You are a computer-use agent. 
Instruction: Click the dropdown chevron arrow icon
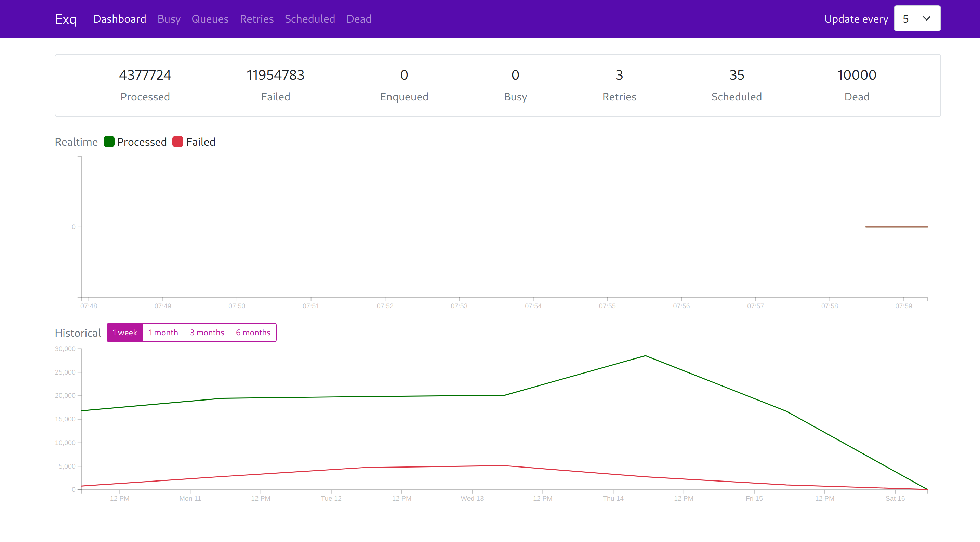pyautogui.click(x=926, y=18)
